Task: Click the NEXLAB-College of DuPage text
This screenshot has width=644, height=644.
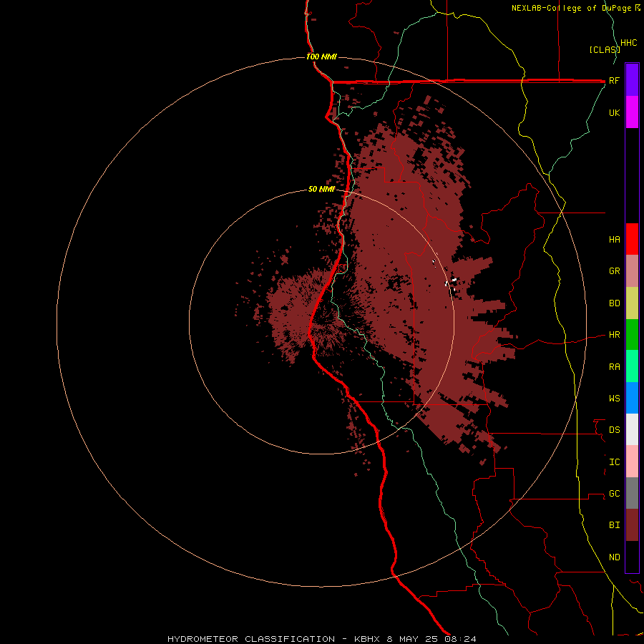Action: [x=572, y=8]
